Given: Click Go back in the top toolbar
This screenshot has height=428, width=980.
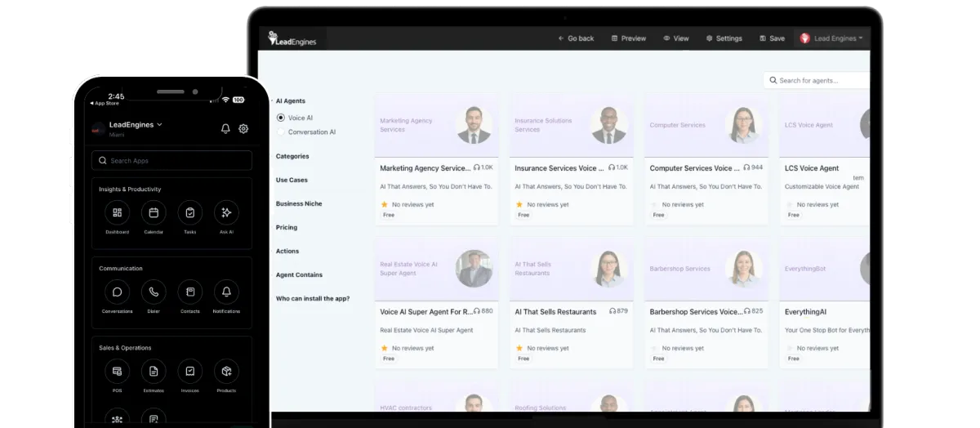Looking at the screenshot, I should tap(576, 38).
